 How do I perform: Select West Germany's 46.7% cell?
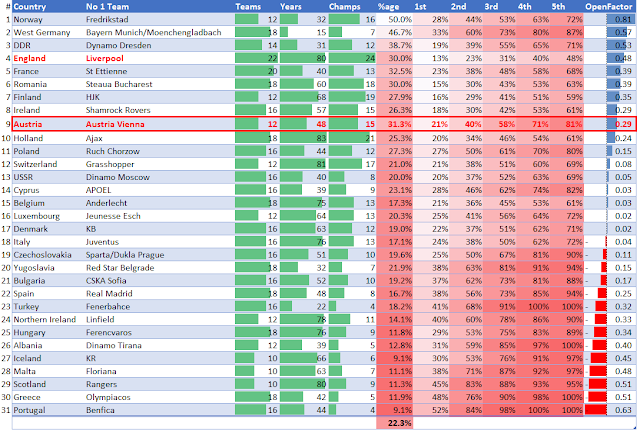coord(395,32)
